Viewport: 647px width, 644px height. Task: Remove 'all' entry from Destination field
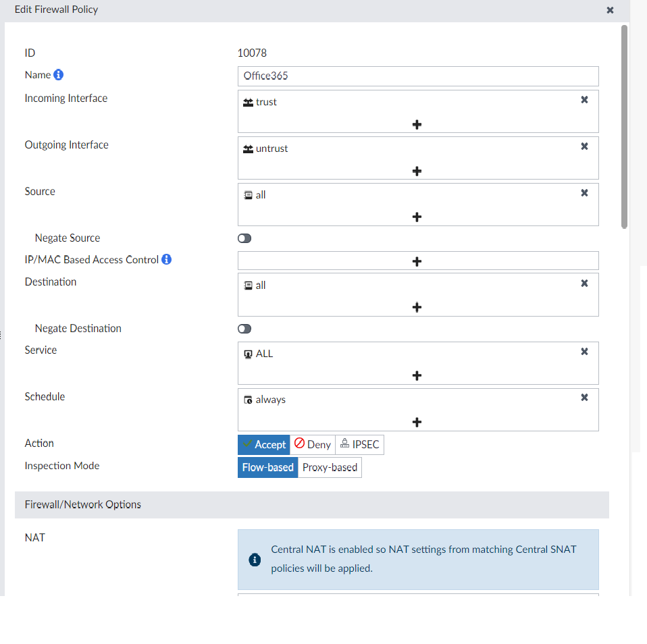(x=585, y=284)
